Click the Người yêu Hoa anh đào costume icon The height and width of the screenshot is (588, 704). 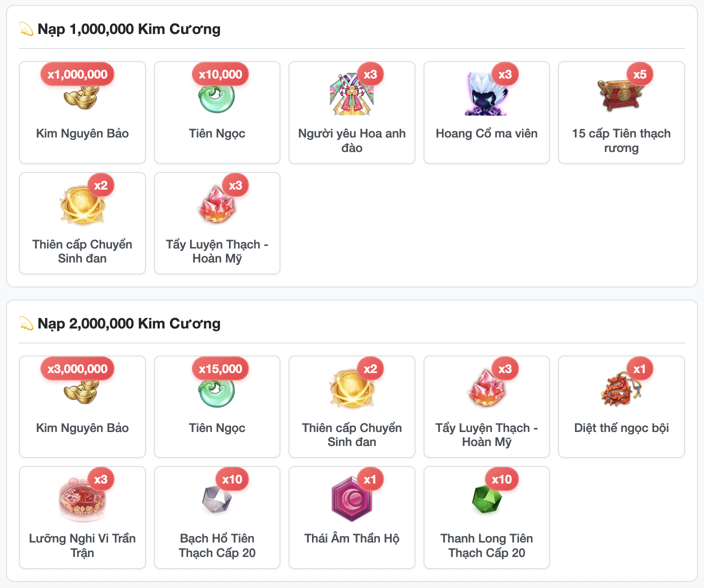pos(351,93)
